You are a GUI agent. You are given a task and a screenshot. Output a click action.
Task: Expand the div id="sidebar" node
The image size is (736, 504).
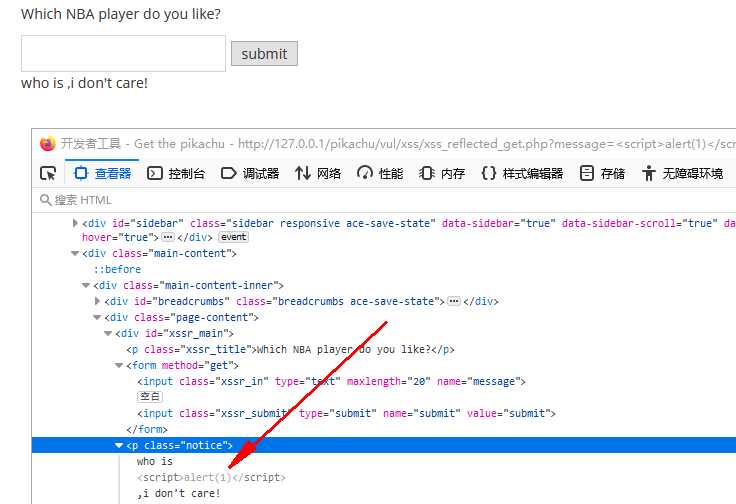point(75,223)
